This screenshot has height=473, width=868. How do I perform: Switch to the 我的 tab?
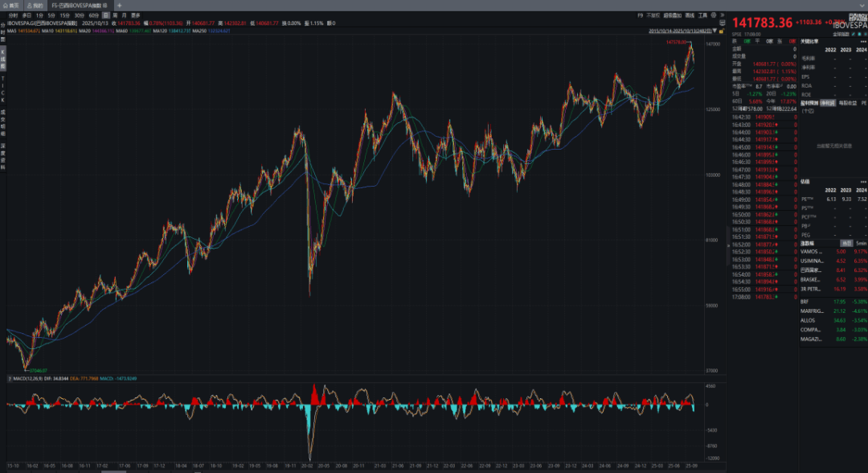pos(35,5)
